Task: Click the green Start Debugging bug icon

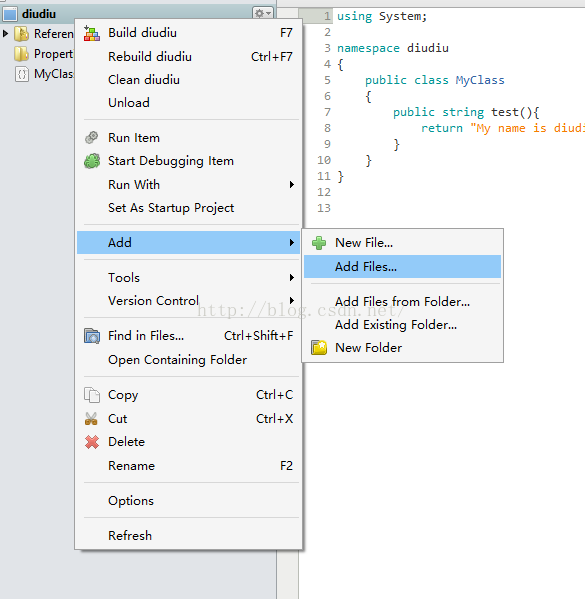Action: [x=92, y=161]
